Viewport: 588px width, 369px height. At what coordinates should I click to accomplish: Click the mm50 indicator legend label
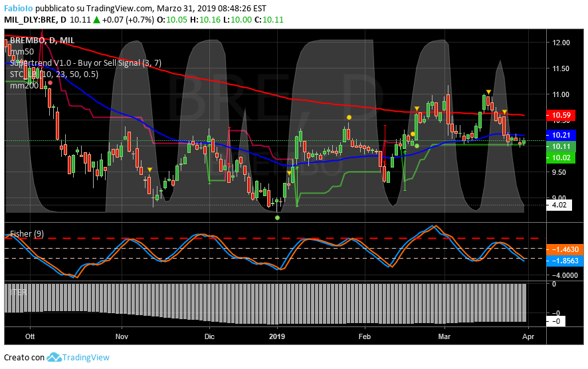click(x=22, y=52)
